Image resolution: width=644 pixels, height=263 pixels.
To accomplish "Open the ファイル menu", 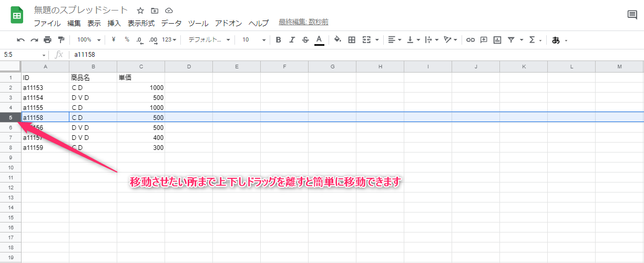I will coord(47,23).
